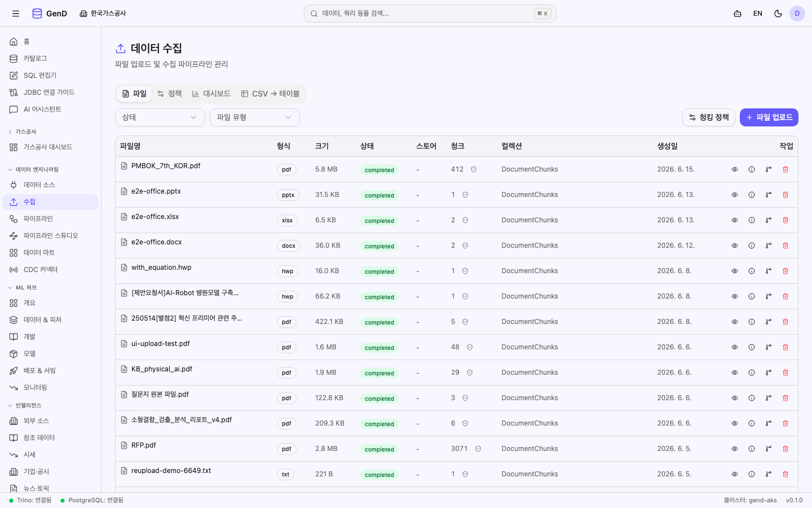Switch to dark mode with moon icon
This screenshot has height=508, width=812.
click(x=778, y=14)
